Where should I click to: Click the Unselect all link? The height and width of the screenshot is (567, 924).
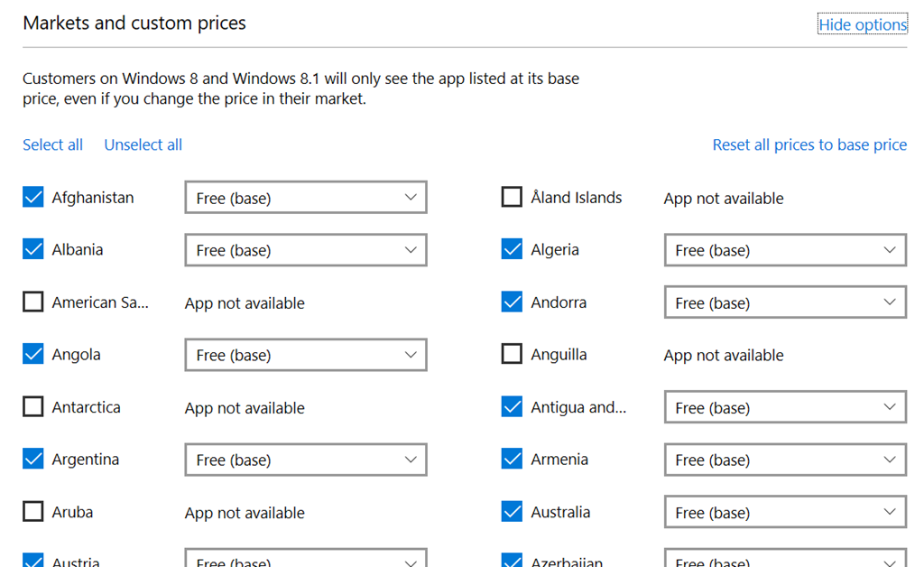tap(143, 144)
